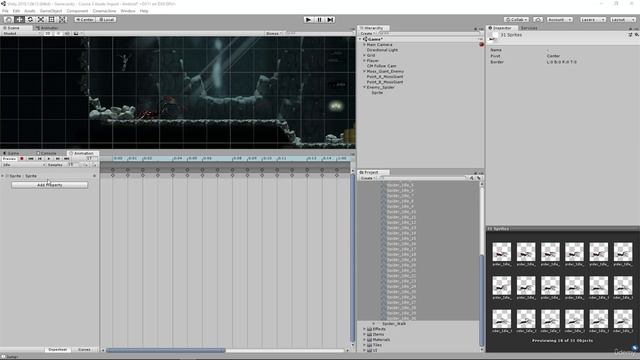Select the Rotate tool

pyautogui.click(x=30, y=20)
